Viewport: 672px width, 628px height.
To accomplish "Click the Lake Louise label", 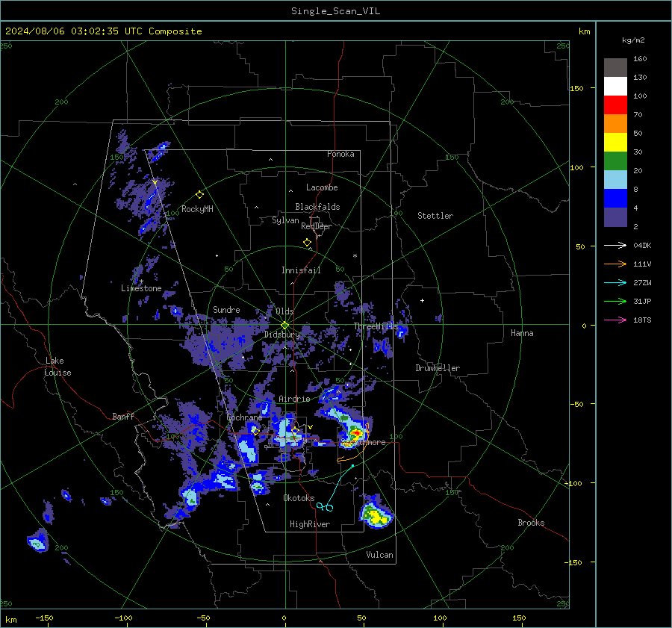I will click(x=57, y=367).
